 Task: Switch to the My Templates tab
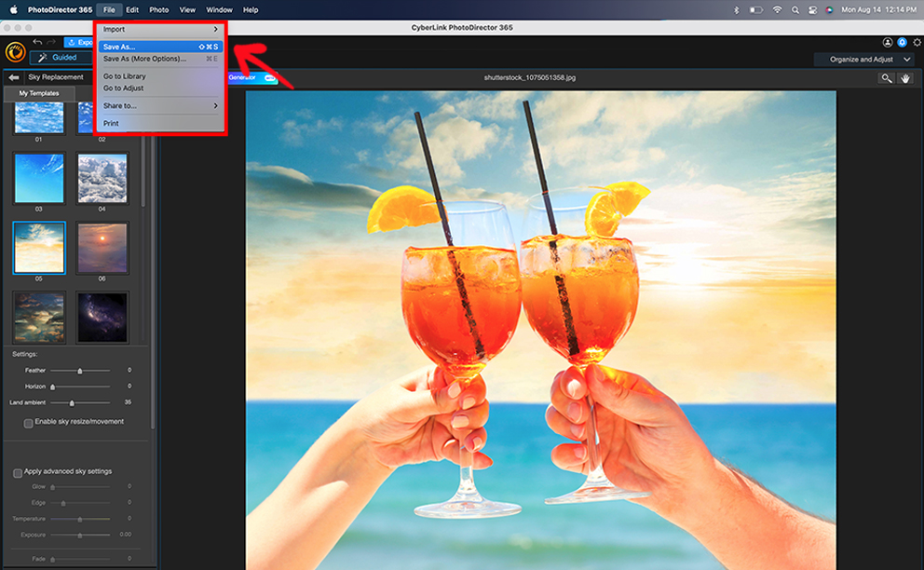pyautogui.click(x=39, y=93)
